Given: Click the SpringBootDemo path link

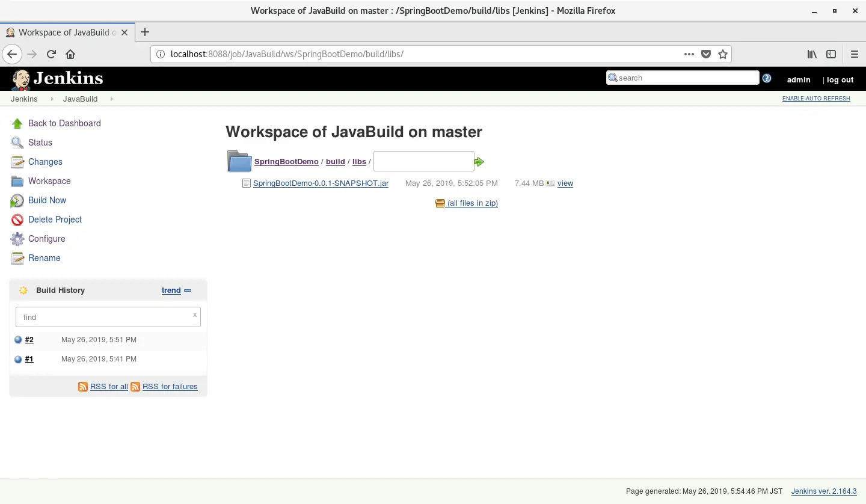Looking at the screenshot, I should pyautogui.click(x=286, y=162).
